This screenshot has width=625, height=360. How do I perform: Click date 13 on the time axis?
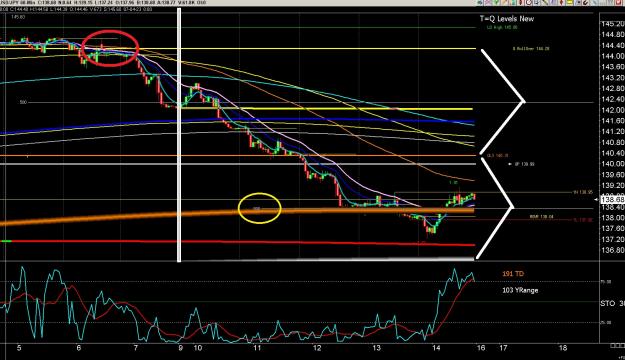377,348
